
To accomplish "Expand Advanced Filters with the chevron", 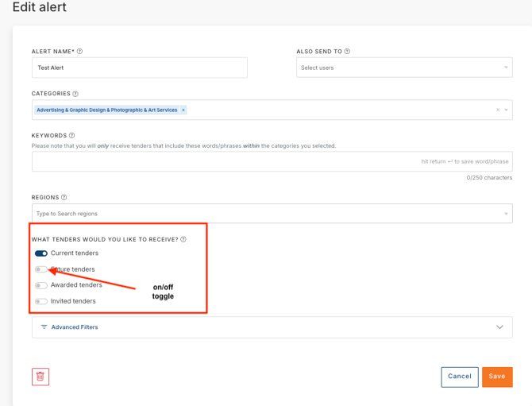I will [x=499, y=327].
